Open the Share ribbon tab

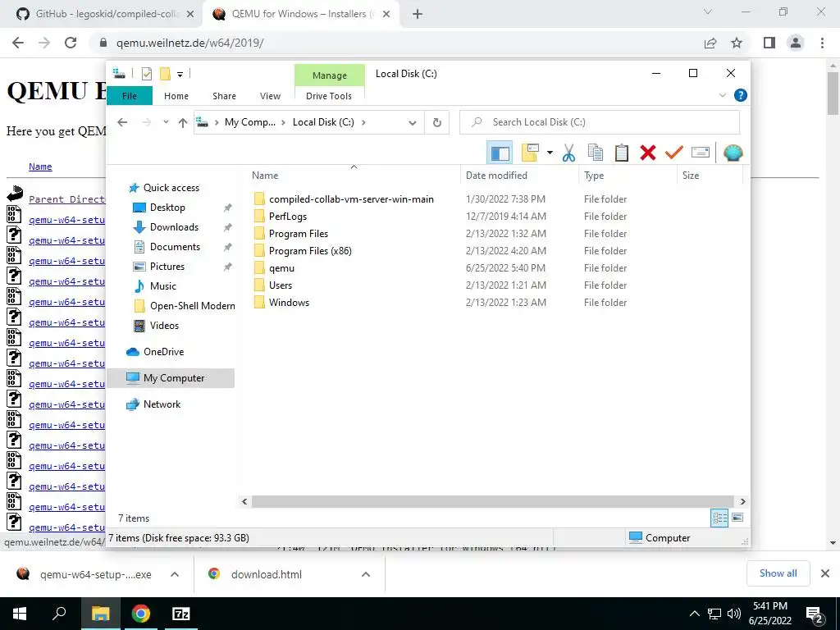(224, 96)
